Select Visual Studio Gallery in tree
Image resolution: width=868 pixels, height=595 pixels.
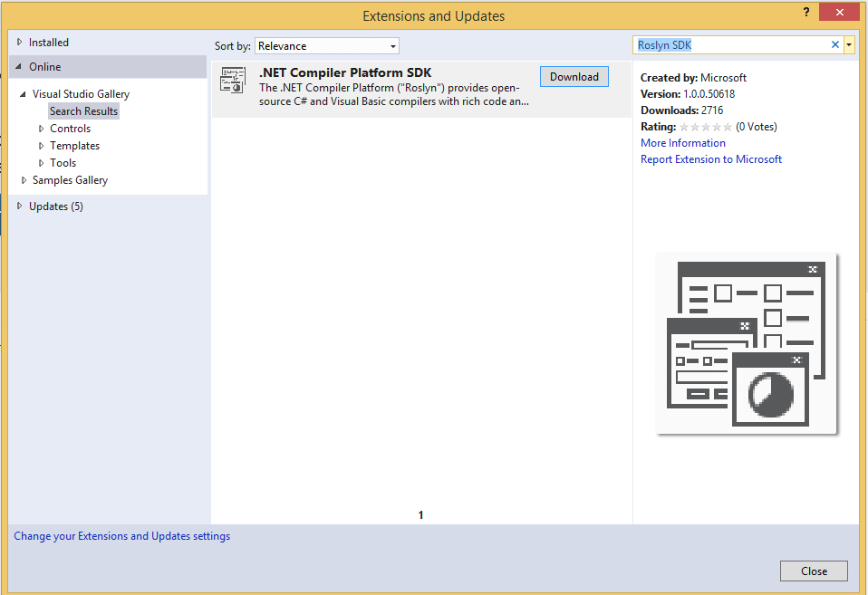[x=81, y=94]
